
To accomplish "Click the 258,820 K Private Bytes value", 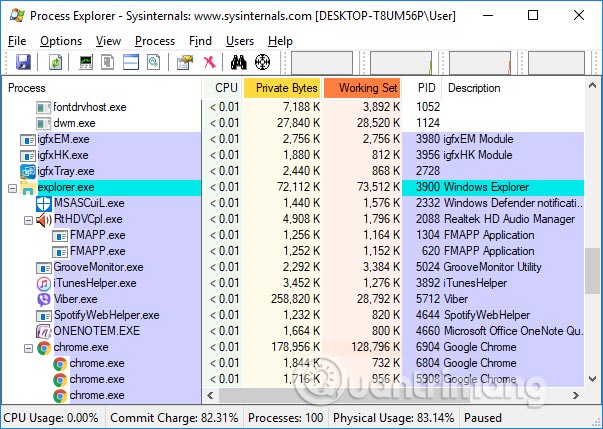I will [295, 299].
